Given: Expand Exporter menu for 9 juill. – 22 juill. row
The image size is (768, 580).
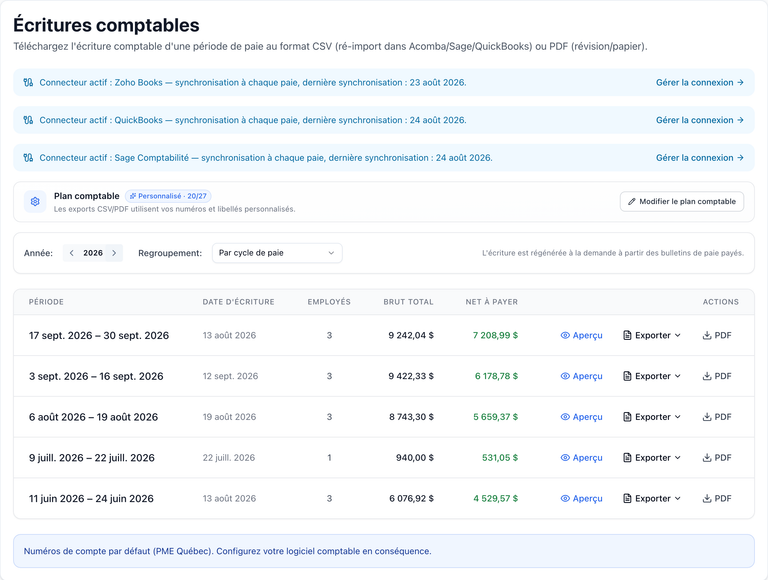Looking at the screenshot, I should pyautogui.click(x=652, y=458).
